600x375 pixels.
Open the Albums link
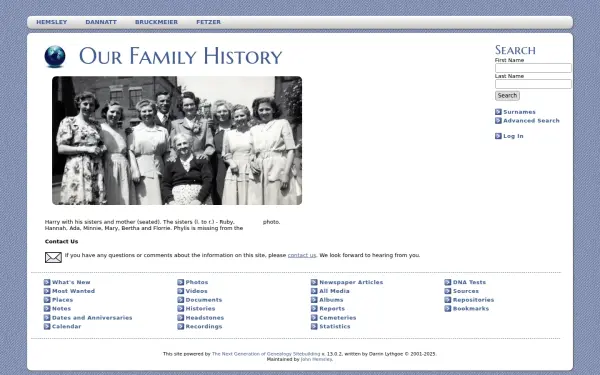[331, 300]
